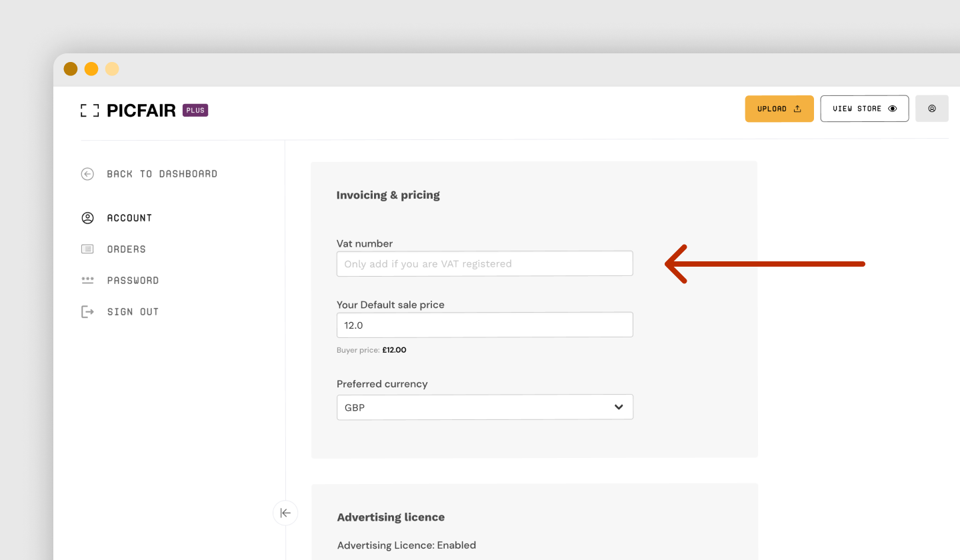Open the View Store button
Image resolution: width=960 pixels, height=560 pixels.
(865, 109)
